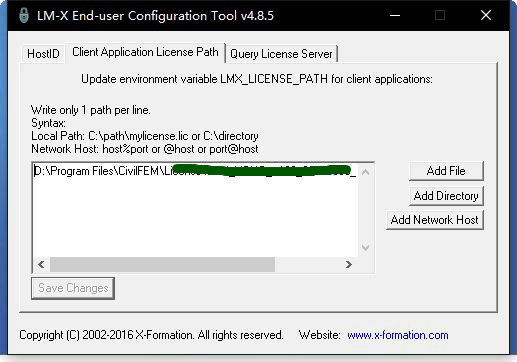Click the 'Write only 1 path per line.' text
Screen dimensions: 517x362
pos(91,110)
